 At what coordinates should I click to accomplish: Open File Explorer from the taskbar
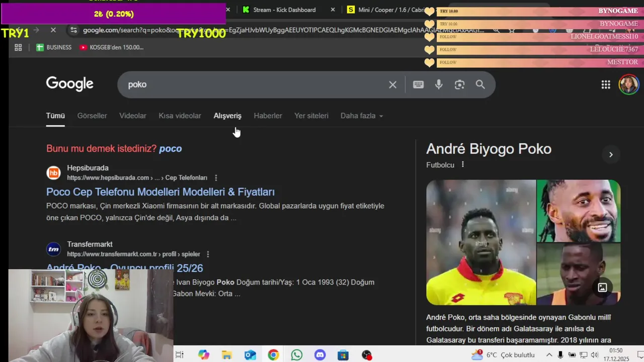227,355
